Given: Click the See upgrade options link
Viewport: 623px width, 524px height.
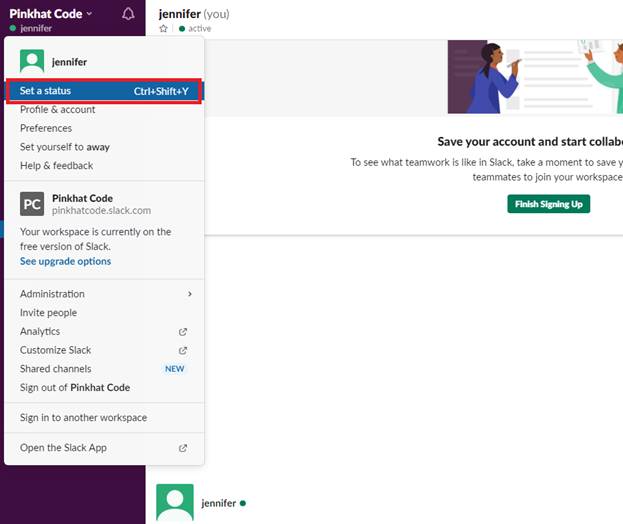Looking at the screenshot, I should pos(66,261).
